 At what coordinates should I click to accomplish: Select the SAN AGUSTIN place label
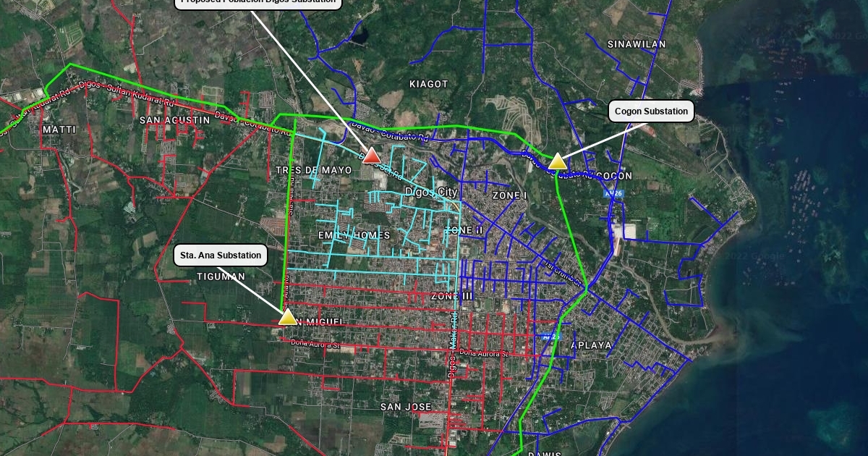(x=174, y=120)
